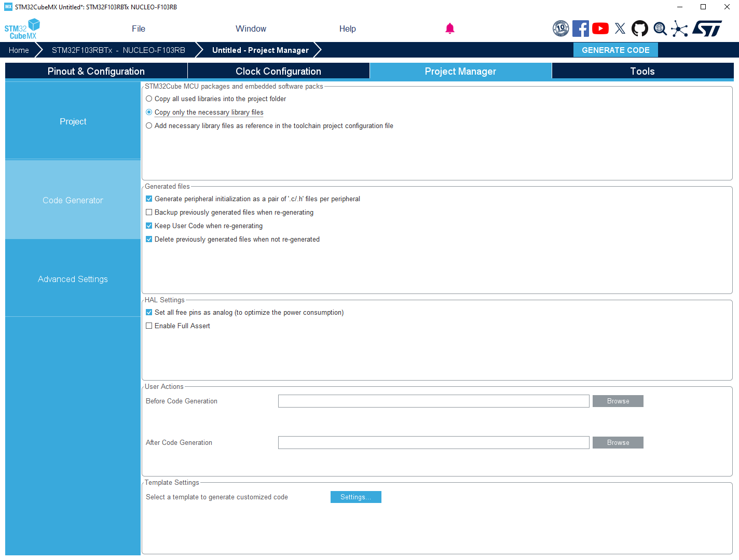The width and height of the screenshot is (739, 560).
Task: Click the ST logo icon
Action: tap(707, 29)
